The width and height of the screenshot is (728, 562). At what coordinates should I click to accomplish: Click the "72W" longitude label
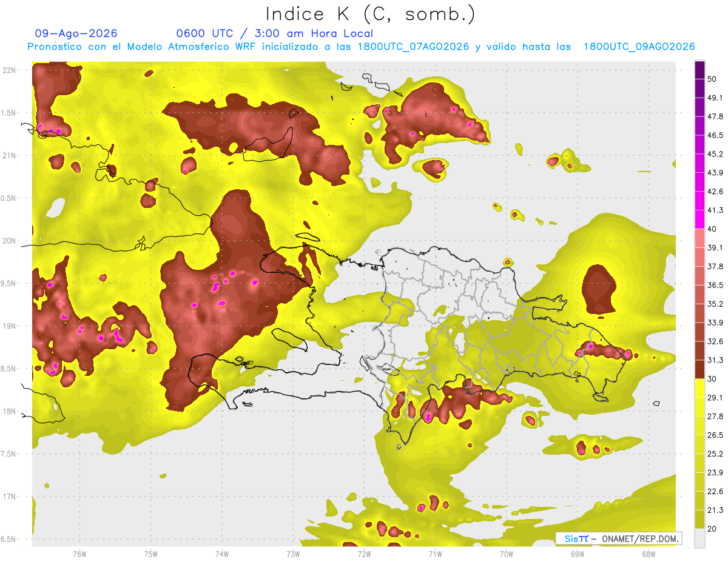point(364,554)
